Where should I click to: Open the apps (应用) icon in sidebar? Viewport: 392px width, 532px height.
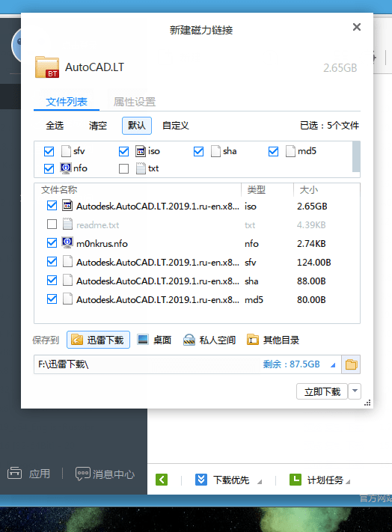click(14, 473)
